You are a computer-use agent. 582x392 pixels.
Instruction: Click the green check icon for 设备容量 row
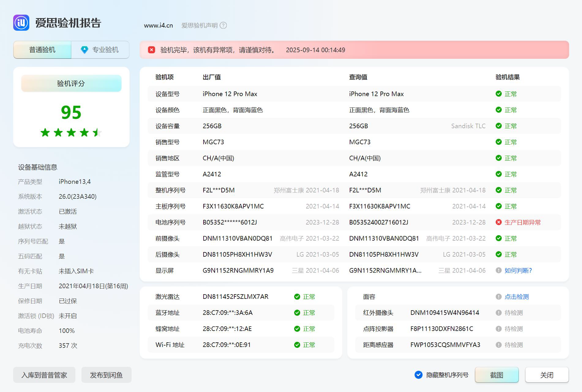click(x=498, y=126)
